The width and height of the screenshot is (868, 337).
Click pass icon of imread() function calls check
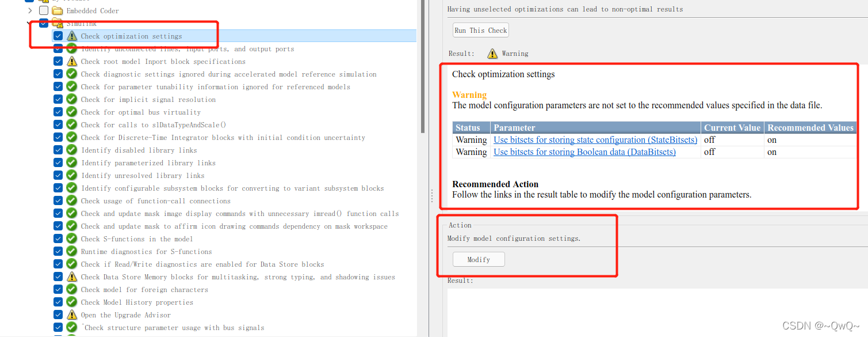(x=71, y=213)
